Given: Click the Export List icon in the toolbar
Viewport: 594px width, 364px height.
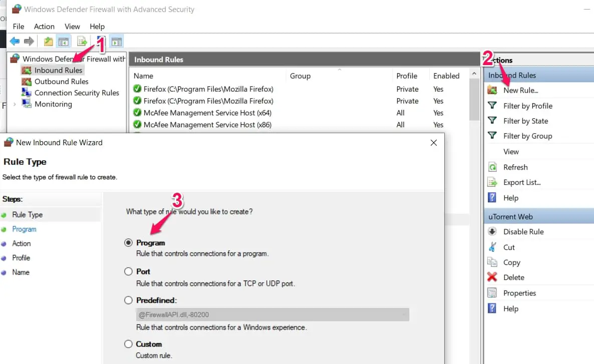Looking at the screenshot, I should pyautogui.click(x=82, y=41).
